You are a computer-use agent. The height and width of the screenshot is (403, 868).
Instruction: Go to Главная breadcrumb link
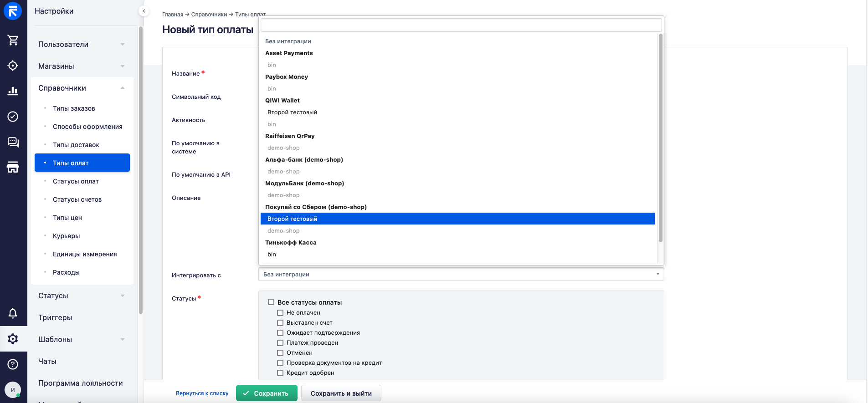point(173,15)
